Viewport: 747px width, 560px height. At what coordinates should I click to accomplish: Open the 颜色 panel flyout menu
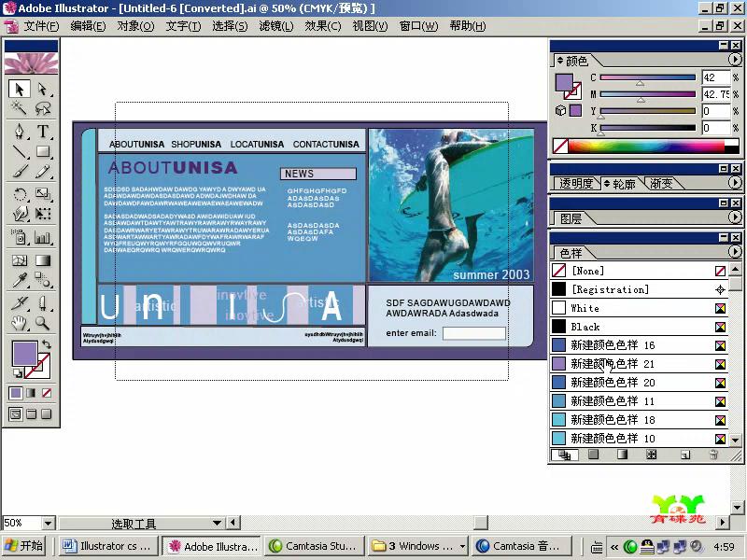(x=735, y=60)
